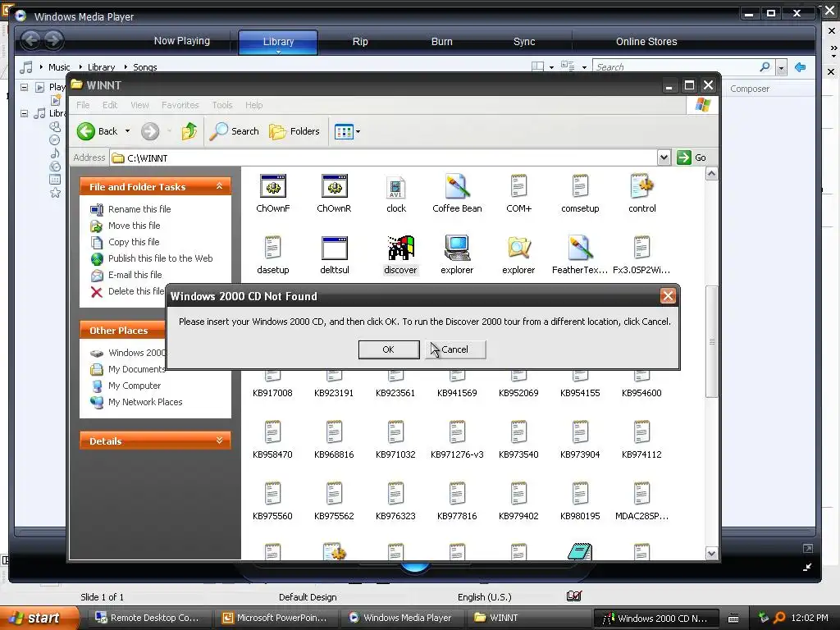Click Move this file link

[x=134, y=226]
